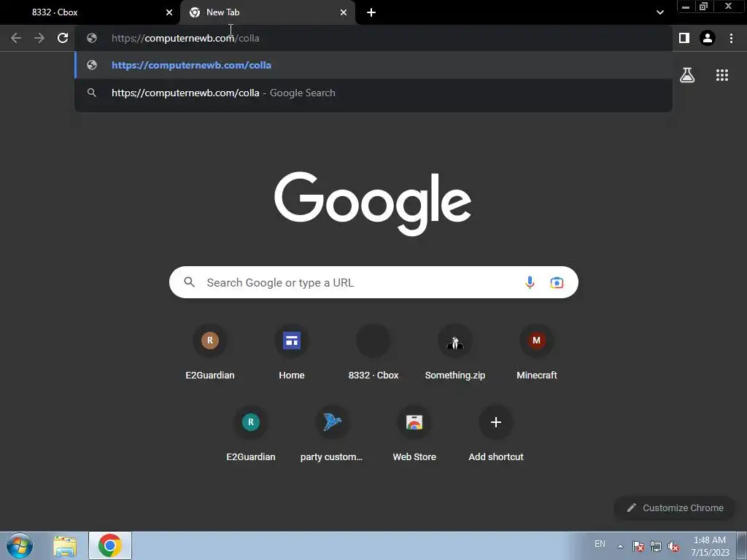Open Windows Explorer from taskbar
The width and height of the screenshot is (747, 560).
point(65,546)
